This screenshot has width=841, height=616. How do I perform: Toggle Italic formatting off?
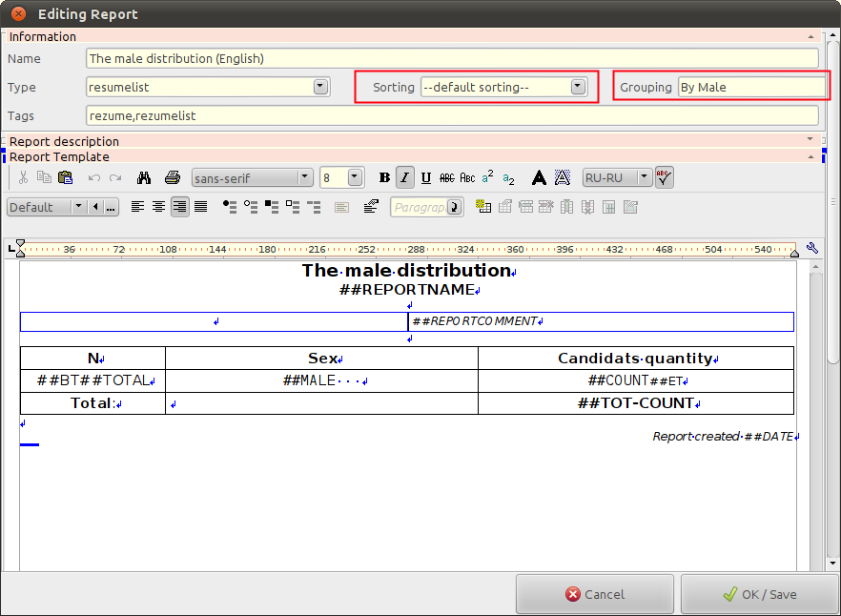pyautogui.click(x=405, y=177)
